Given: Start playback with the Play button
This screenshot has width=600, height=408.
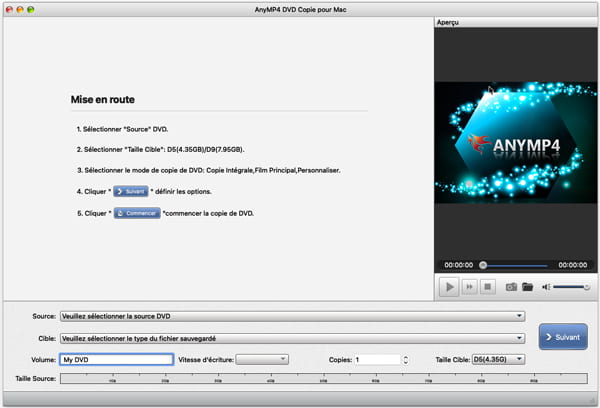Looking at the screenshot, I should click(x=449, y=287).
